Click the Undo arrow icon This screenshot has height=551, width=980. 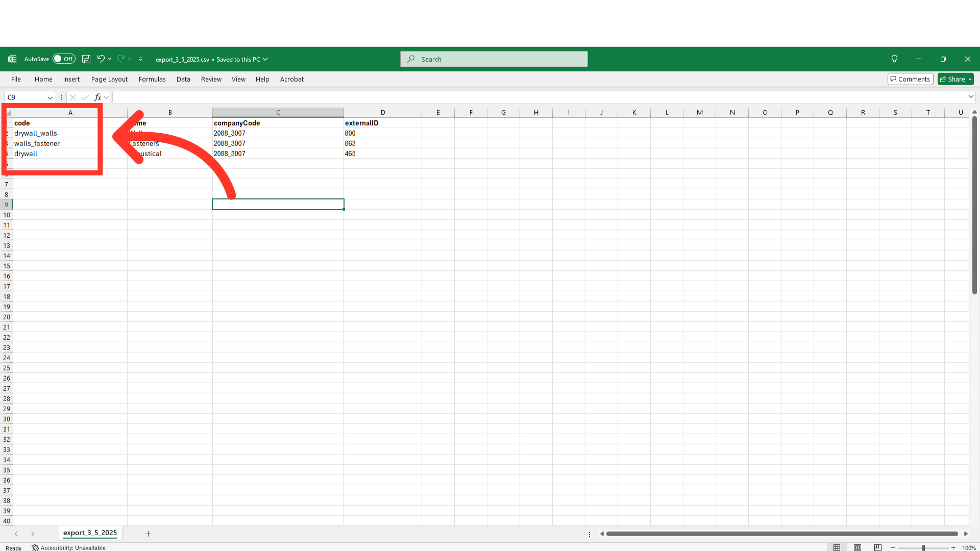tap(101, 59)
